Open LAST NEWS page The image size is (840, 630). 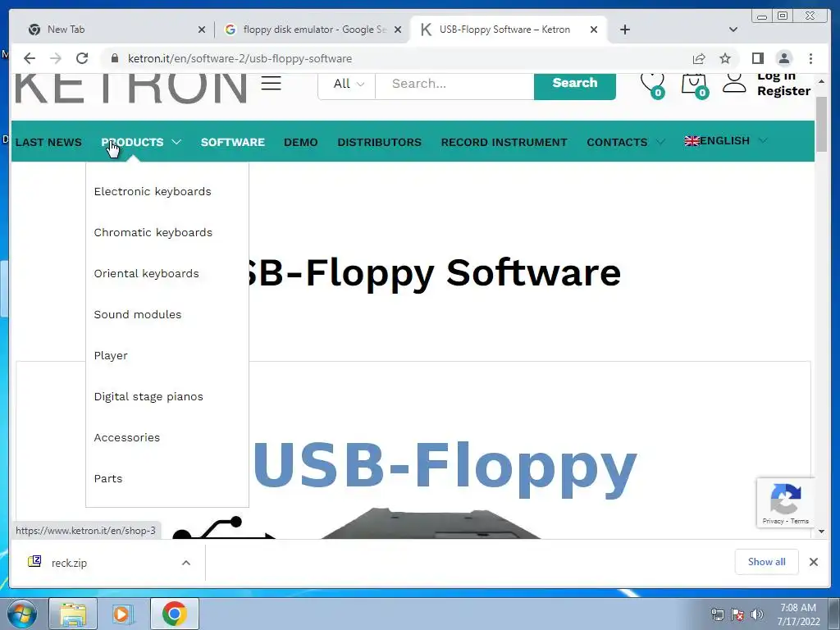[48, 142]
